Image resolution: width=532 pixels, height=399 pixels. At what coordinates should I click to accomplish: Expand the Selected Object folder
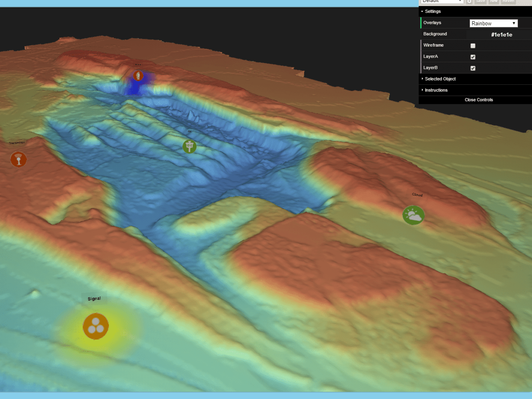click(x=475, y=79)
